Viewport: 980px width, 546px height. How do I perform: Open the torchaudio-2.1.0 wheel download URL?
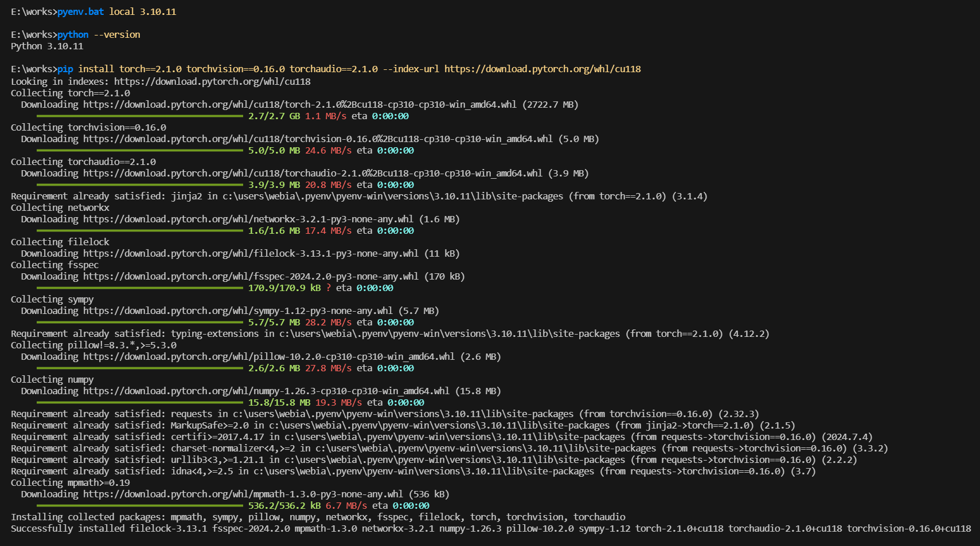coord(313,173)
